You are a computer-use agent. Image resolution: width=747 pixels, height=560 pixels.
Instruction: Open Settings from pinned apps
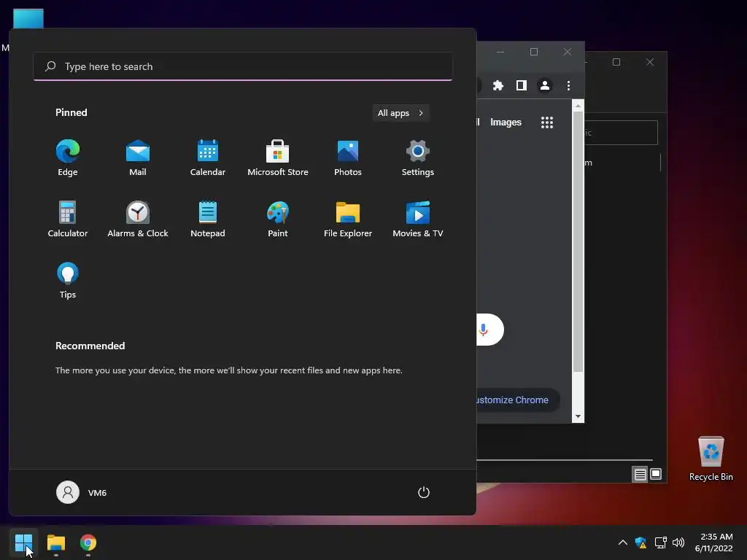tap(418, 158)
